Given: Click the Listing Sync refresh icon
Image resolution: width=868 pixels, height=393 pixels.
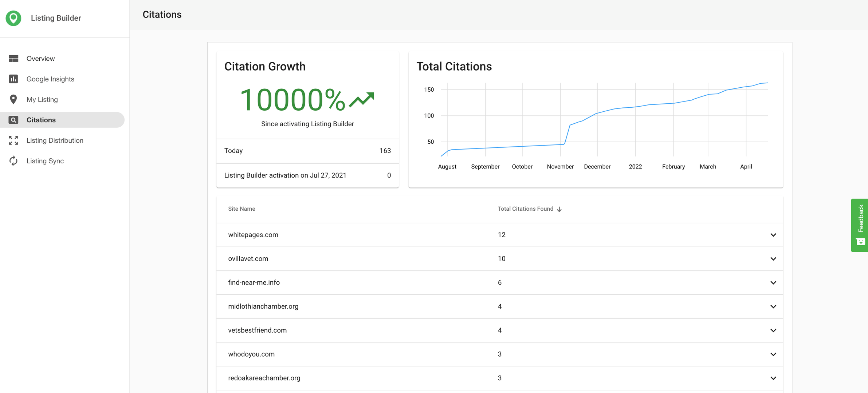Looking at the screenshot, I should coord(13,161).
